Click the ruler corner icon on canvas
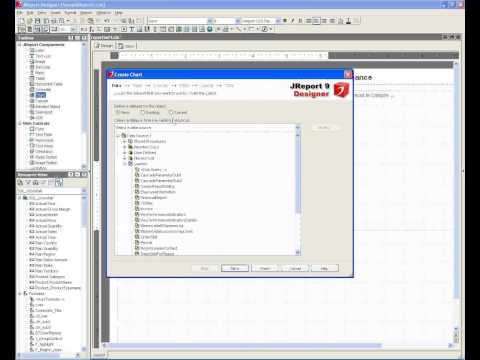 (115, 55)
